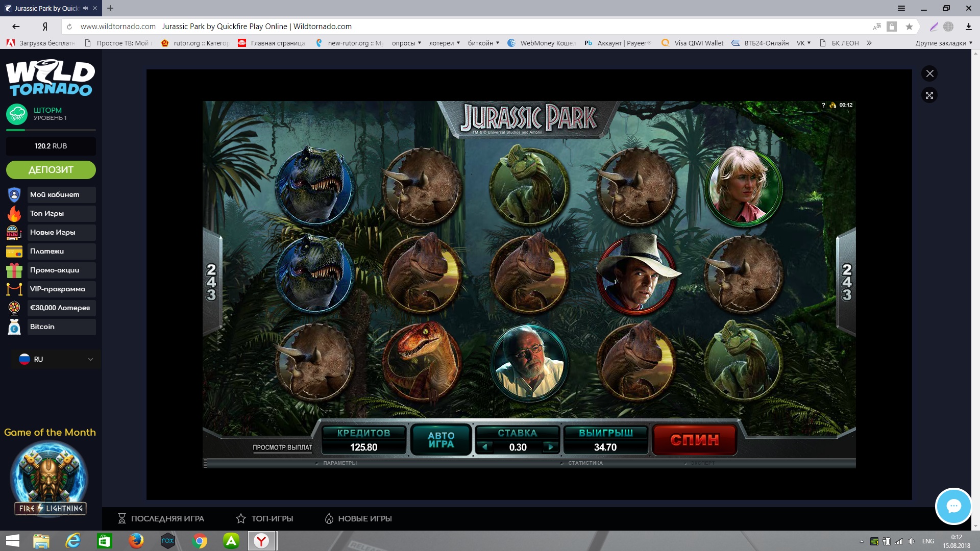The width and height of the screenshot is (980, 551).
Task: Open the ПРОСМОТР ВЫПЛАТ paytable link
Action: point(282,447)
